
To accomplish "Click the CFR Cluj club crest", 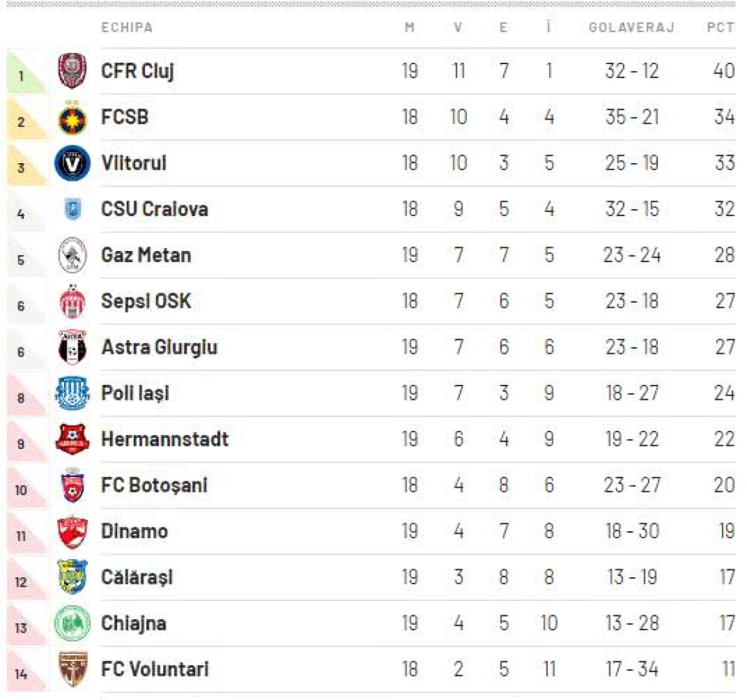I will point(72,71).
